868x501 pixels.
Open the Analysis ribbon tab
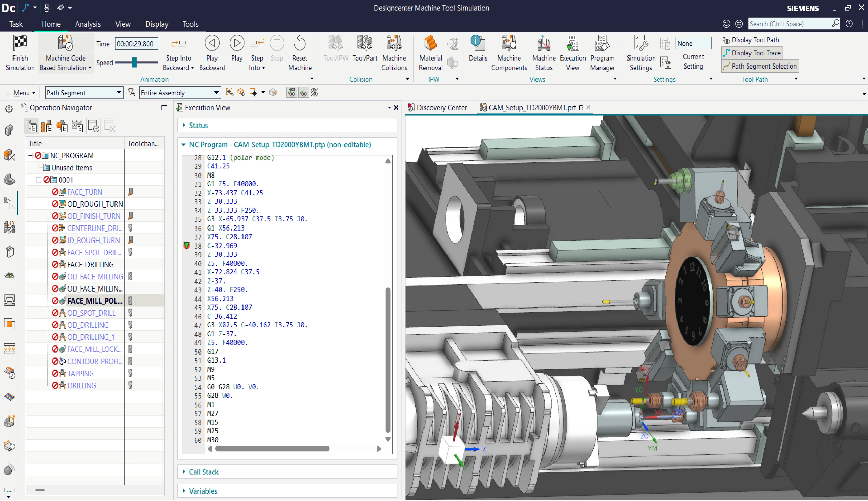pyautogui.click(x=88, y=24)
